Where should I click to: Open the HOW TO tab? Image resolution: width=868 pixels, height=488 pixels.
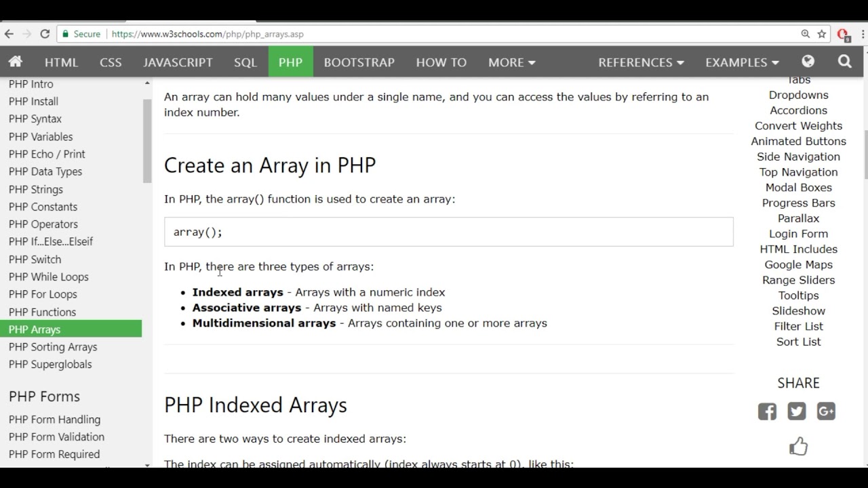[441, 62]
